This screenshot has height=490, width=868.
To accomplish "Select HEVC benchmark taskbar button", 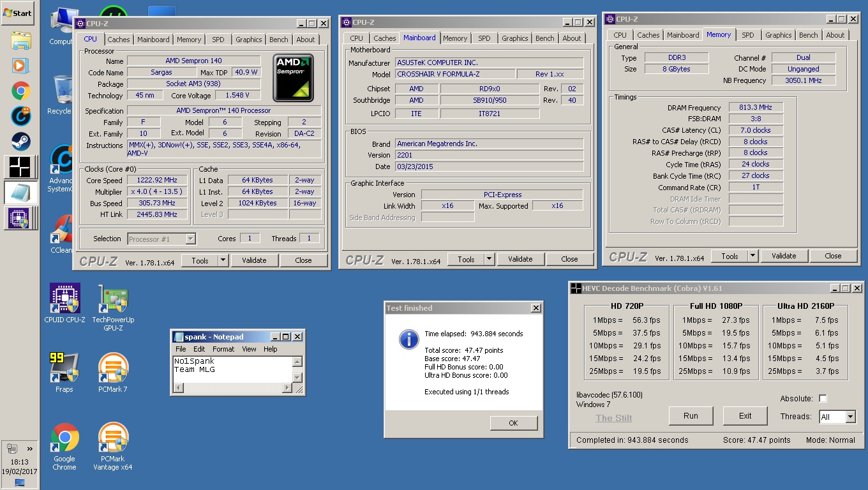I will [x=20, y=167].
